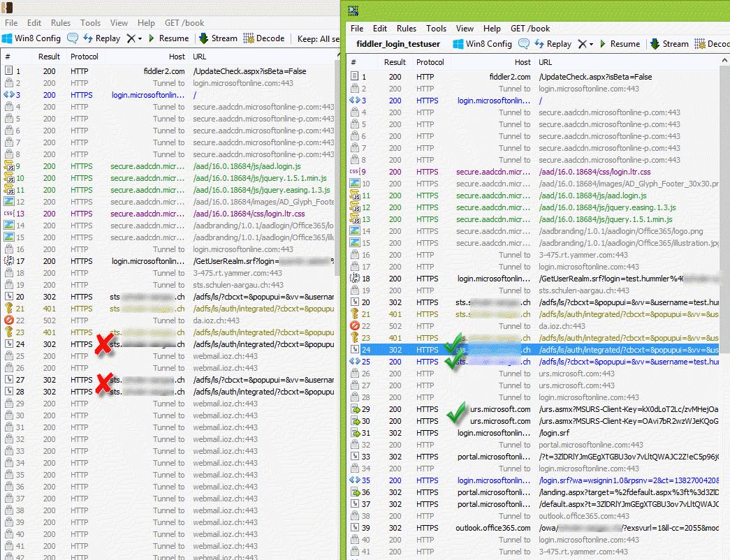Image resolution: width=730 pixels, height=560 pixels.
Task: Click the red blocked icon of right session 22
Action: [x=355, y=326]
